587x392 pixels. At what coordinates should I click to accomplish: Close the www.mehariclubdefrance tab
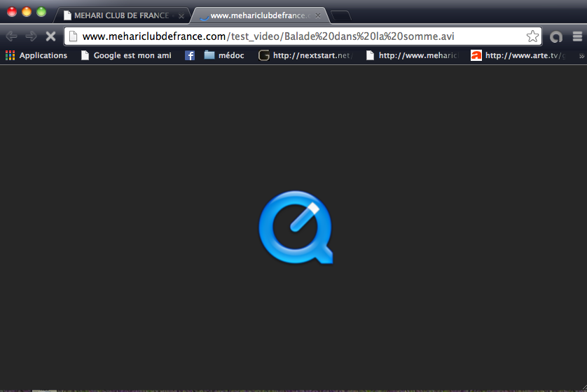point(318,15)
